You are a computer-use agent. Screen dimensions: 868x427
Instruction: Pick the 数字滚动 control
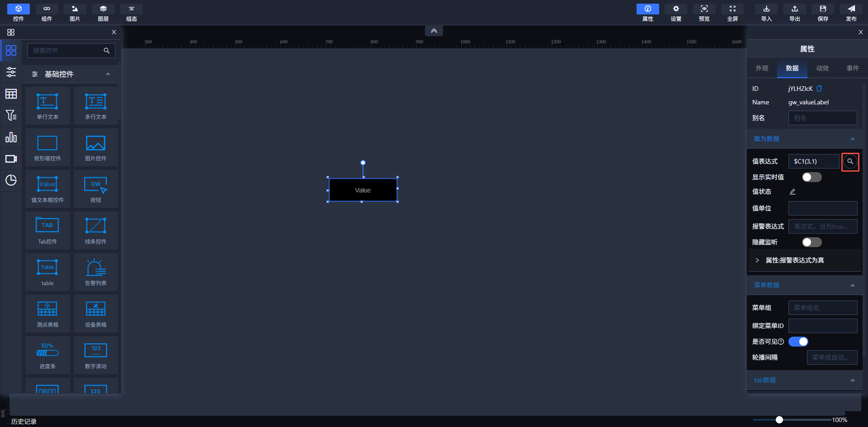click(x=96, y=355)
